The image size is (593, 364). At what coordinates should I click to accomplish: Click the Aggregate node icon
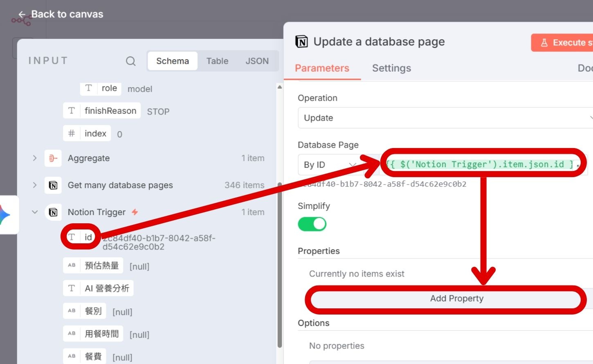pos(53,158)
